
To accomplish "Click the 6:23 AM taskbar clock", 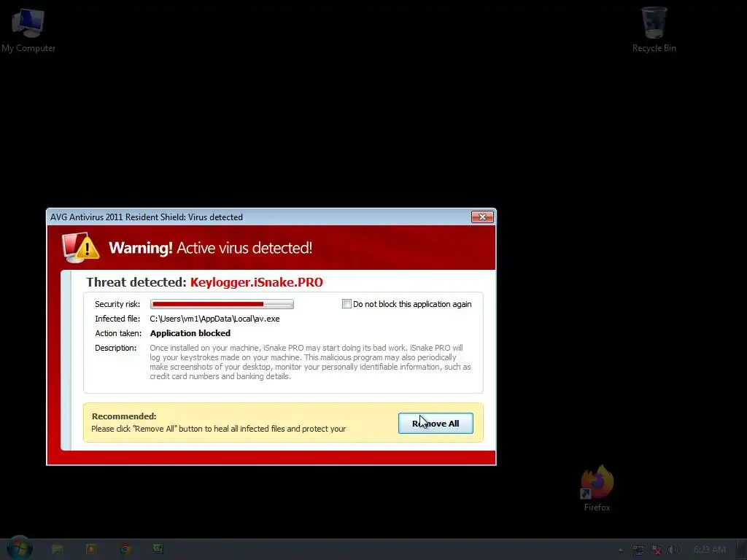I will coord(710,550).
